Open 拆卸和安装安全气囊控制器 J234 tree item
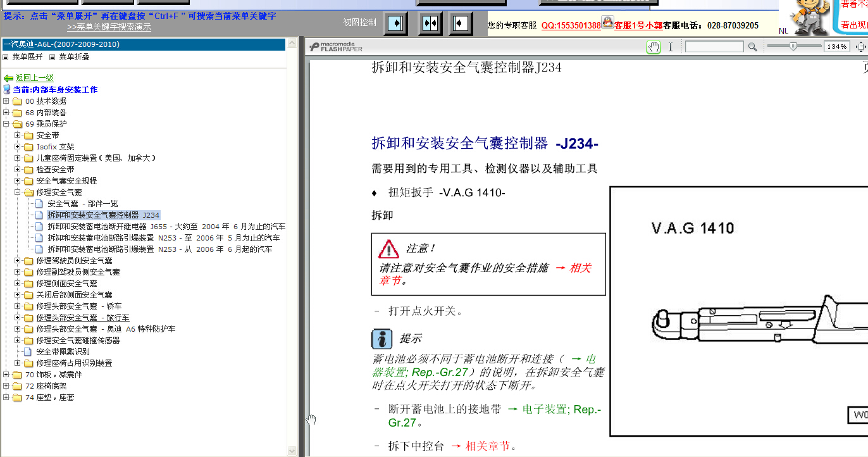This screenshot has height=457, width=868. tap(104, 215)
